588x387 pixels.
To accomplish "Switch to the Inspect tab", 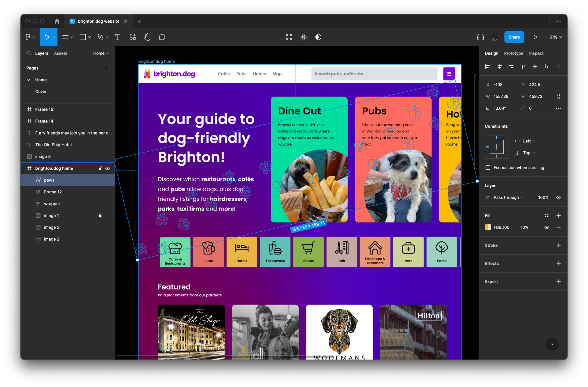I will 536,53.
